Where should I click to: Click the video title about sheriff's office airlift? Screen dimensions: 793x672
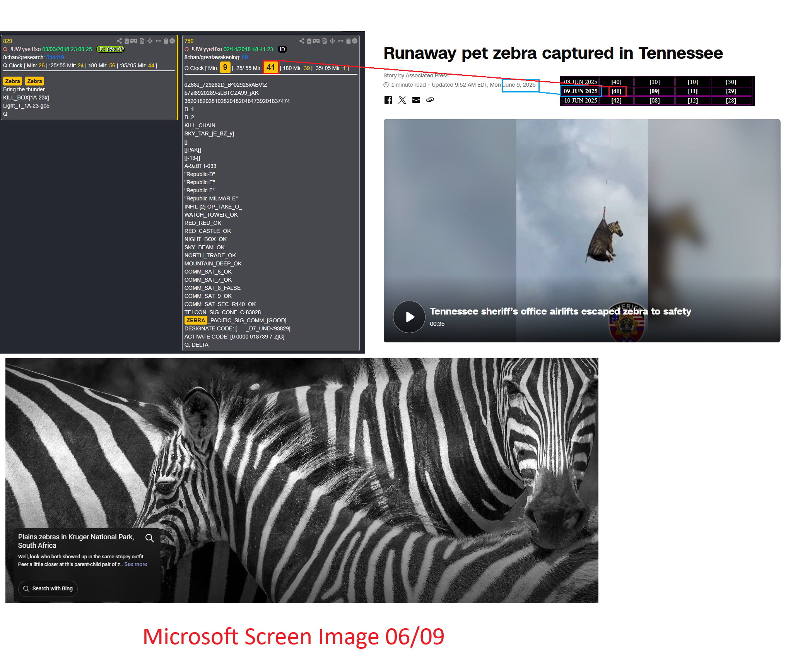coord(560,311)
